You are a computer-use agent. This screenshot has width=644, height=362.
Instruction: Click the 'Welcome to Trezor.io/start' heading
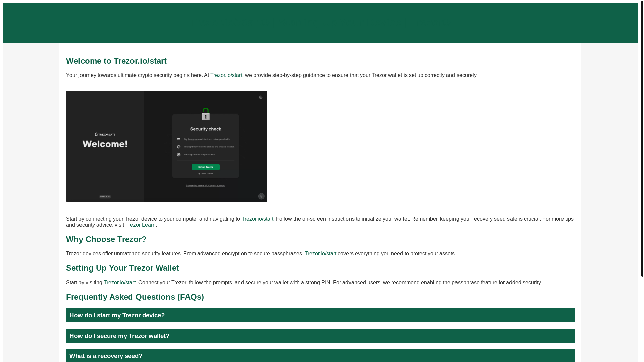click(x=116, y=61)
